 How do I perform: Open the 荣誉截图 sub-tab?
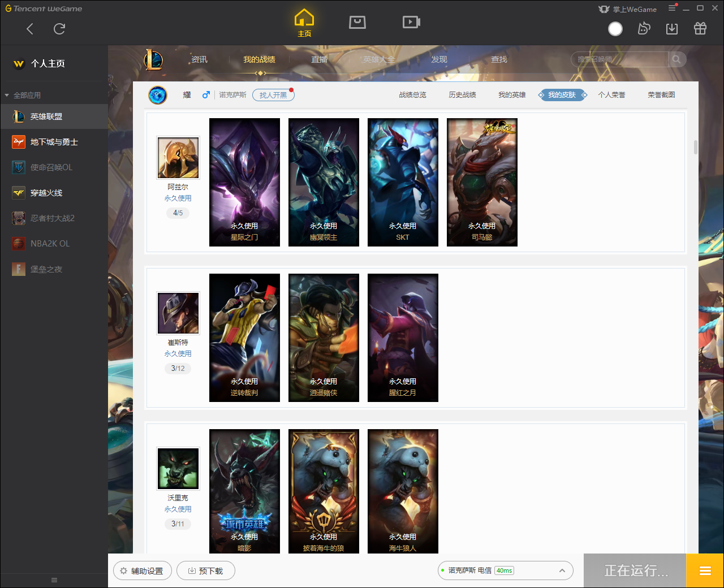[x=661, y=95]
